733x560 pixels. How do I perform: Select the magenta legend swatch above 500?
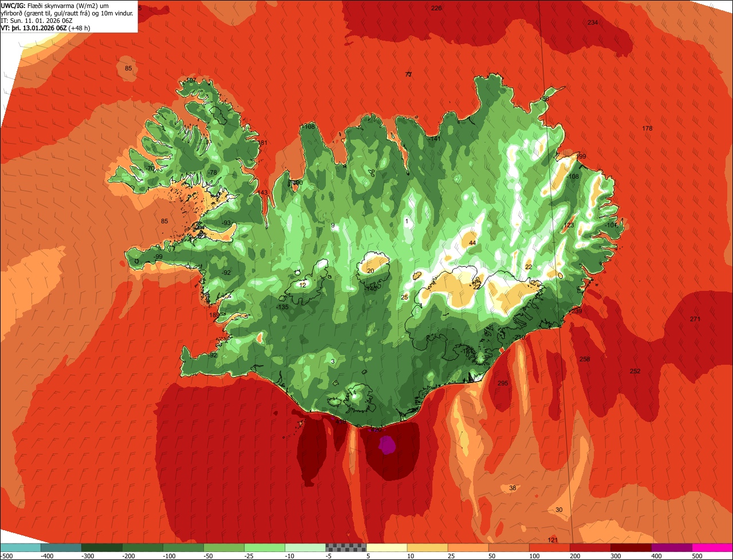(x=712, y=547)
